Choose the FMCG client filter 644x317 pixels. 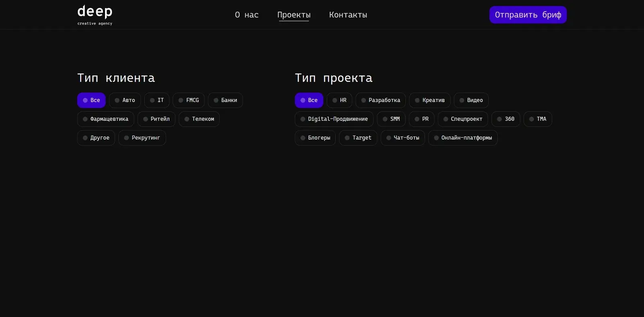pyautogui.click(x=189, y=100)
